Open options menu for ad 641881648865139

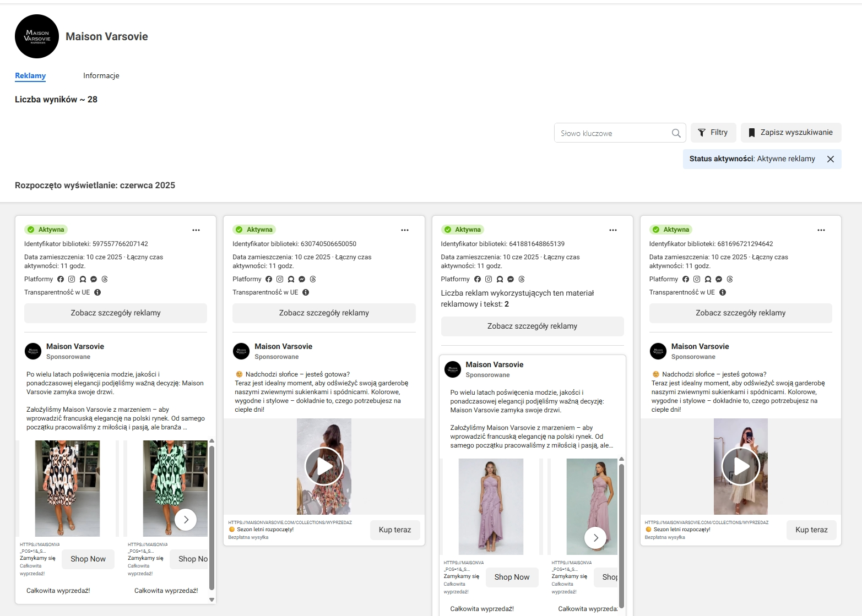(x=613, y=230)
